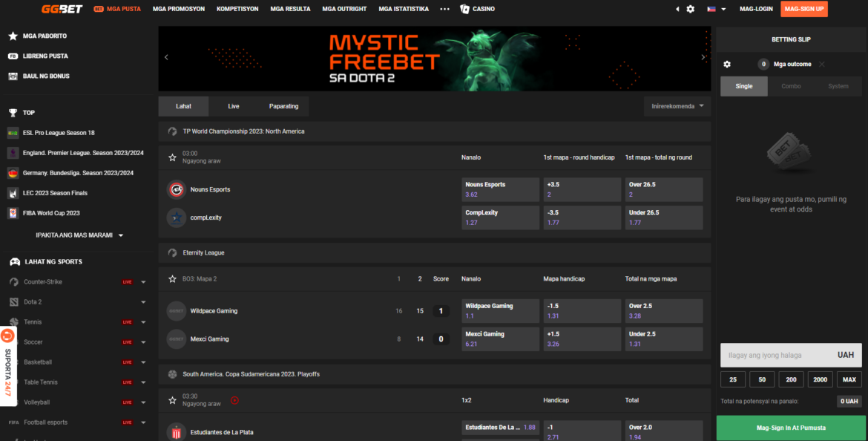This screenshot has width=868, height=441.
Task: Toggle -1.5 map handicap odds at 1.31
Action: pyautogui.click(x=582, y=311)
